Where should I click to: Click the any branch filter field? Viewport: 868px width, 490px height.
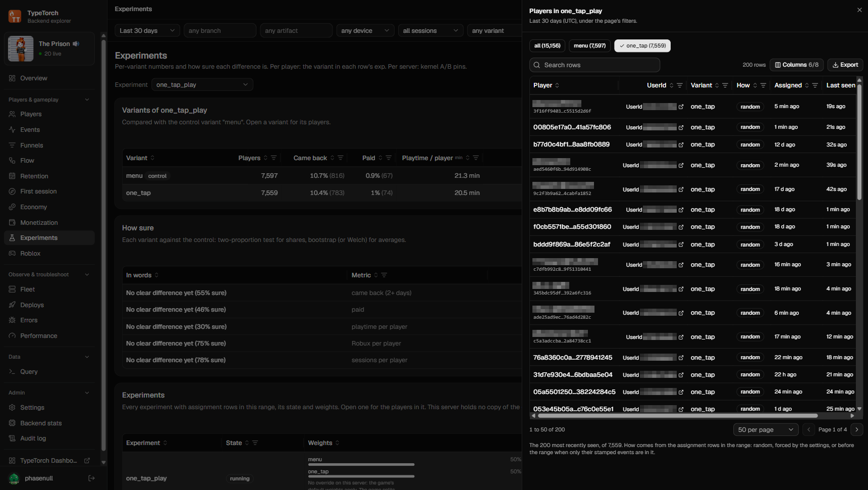click(x=220, y=31)
